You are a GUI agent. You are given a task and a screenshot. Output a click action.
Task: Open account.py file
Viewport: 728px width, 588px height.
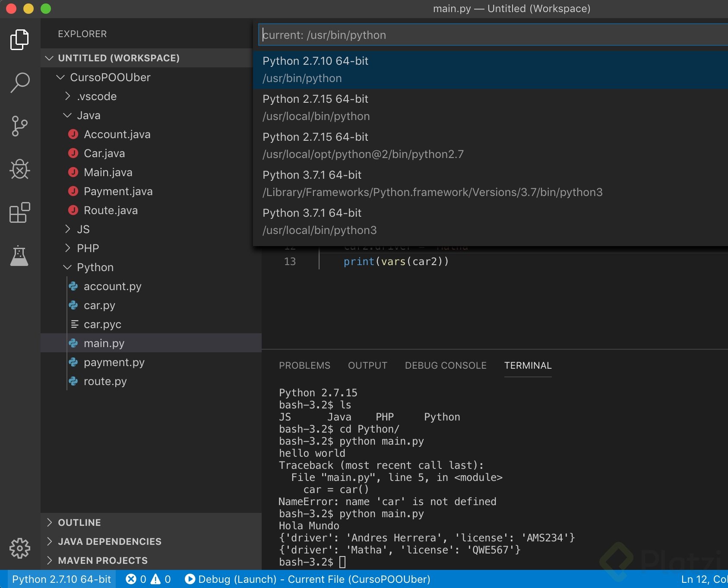click(x=112, y=286)
